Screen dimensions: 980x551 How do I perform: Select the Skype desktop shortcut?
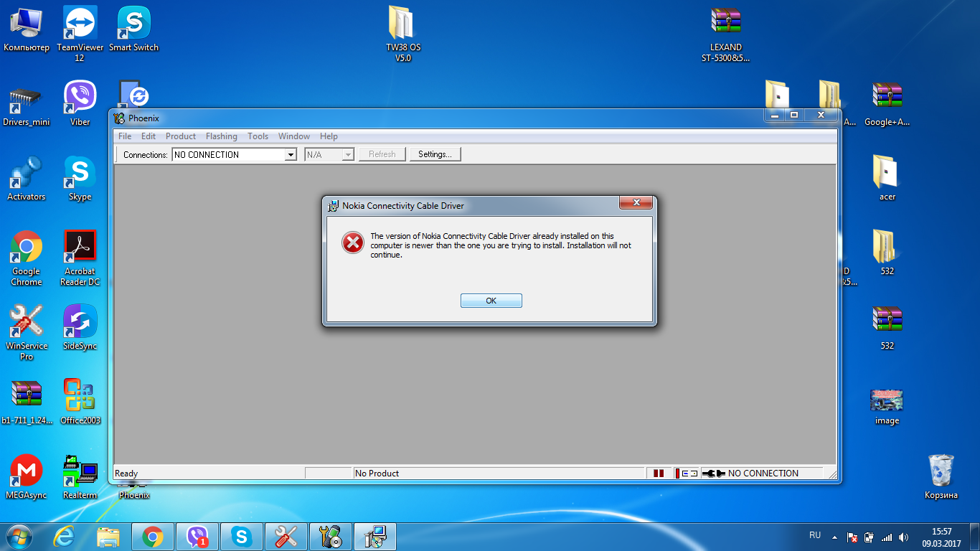(x=80, y=179)
